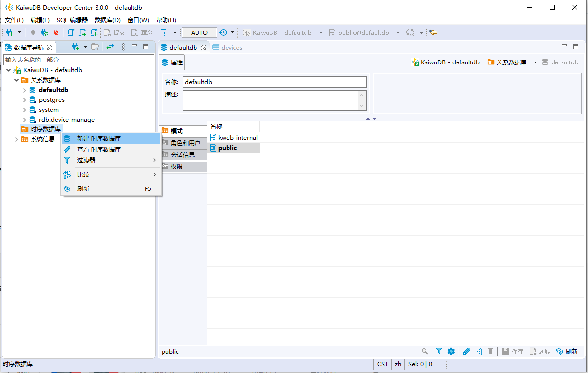This screenshot has width=588, height=373.
Task: Open the 数据库(D) menu
Action: pos(107,20)
